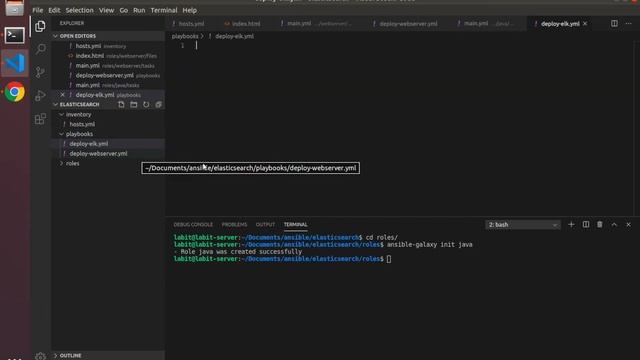Switch to Problems panel tab
640x360 pixels.
pyautogui.click(x=234, y=224)
